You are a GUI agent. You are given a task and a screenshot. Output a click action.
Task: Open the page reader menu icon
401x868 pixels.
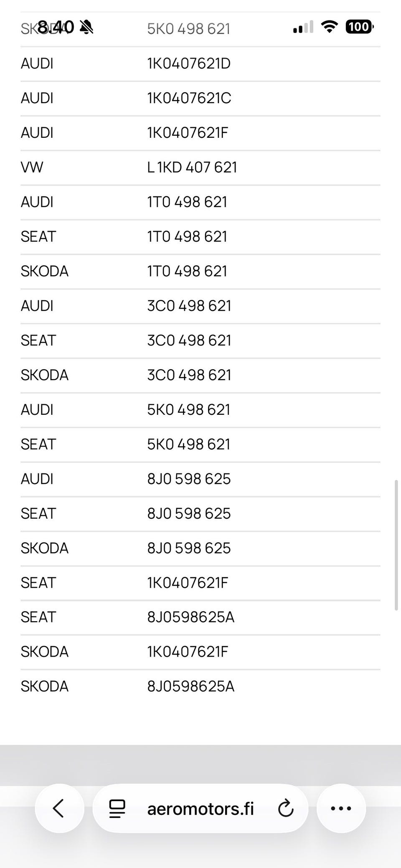(x=117, y=809)
